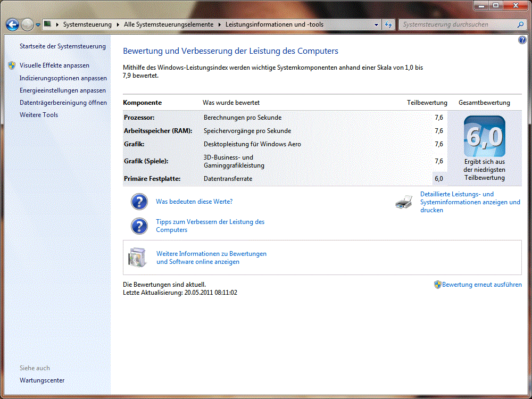The width and height of the screenshot is (532, 399).
Task: Focus the 'Systemsteuerung durchsuchen' search field
Action: 458,24
